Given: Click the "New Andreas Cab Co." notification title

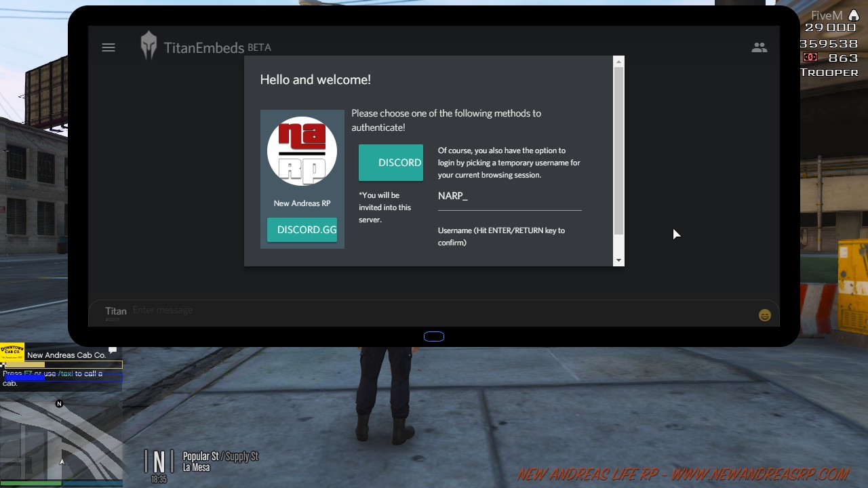Looking at the screenshot, I should 66,355.
